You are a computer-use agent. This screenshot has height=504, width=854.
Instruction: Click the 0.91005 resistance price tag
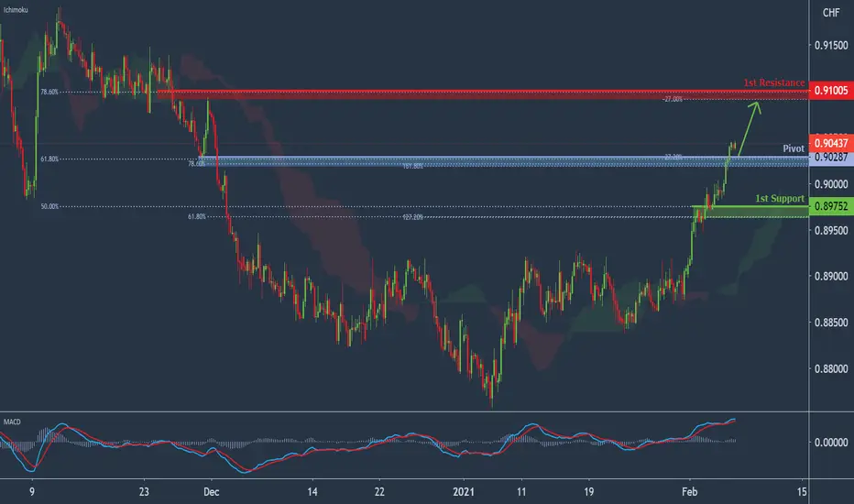831,91
